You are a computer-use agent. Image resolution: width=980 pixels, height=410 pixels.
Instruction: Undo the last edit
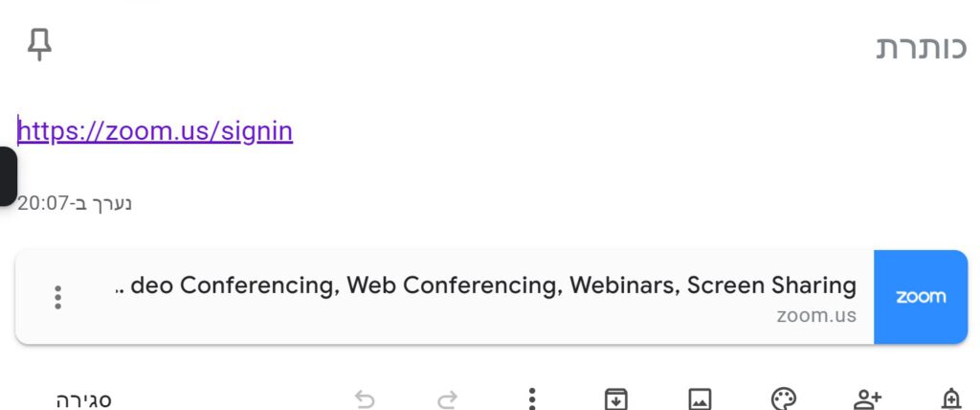pos(365,399)
